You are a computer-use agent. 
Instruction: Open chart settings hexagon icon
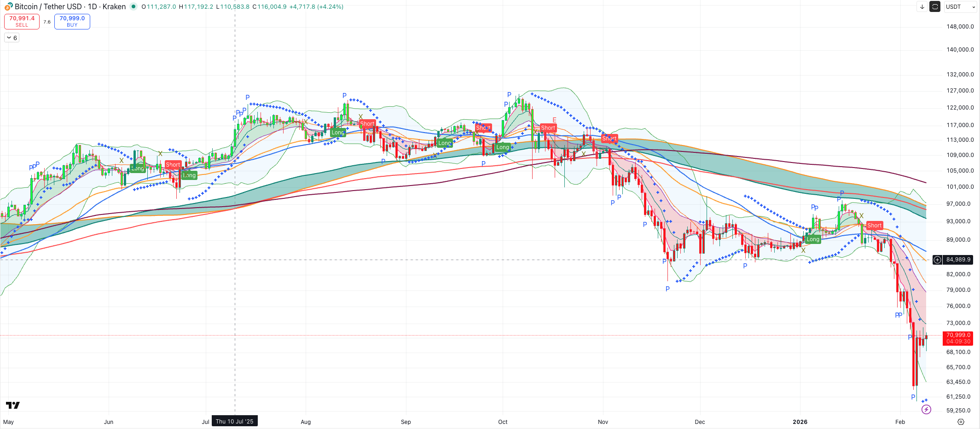(961, 422)
